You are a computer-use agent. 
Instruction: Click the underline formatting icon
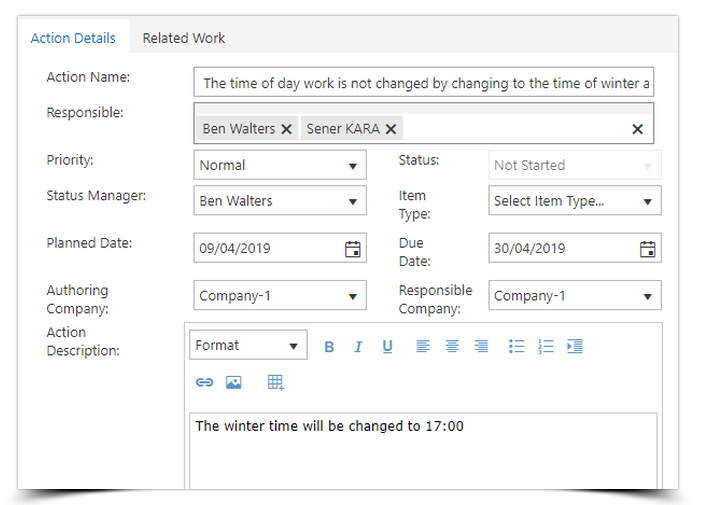pyautogui.click(x=387, y=347)
